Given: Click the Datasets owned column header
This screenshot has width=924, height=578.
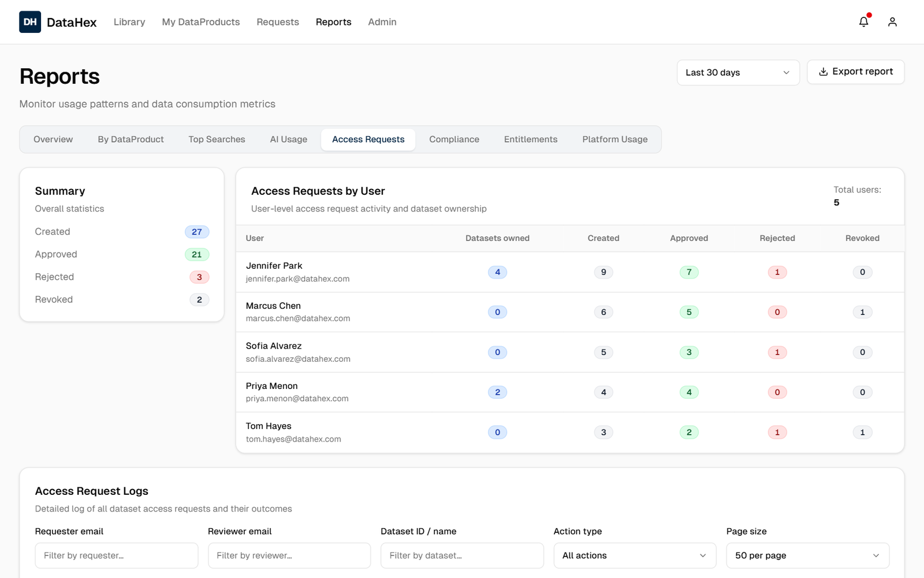Looking at the screenshot, I should click(x=497, y=238).
